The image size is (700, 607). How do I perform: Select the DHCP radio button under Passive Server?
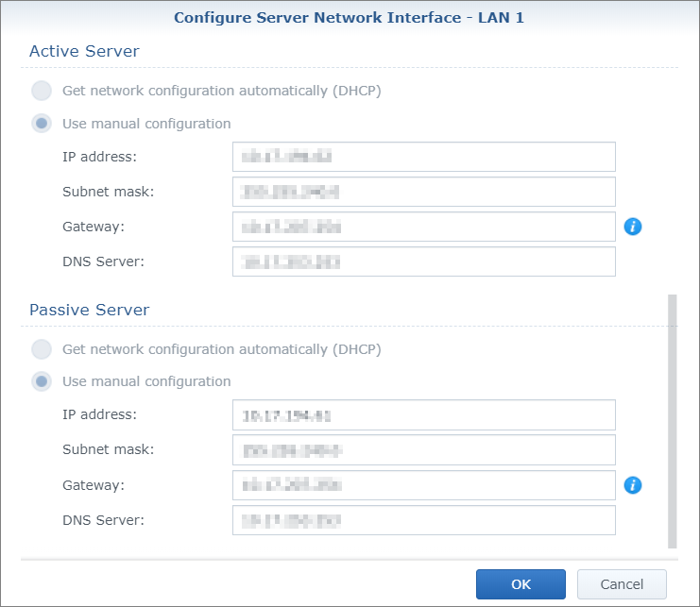pos(42,349)
